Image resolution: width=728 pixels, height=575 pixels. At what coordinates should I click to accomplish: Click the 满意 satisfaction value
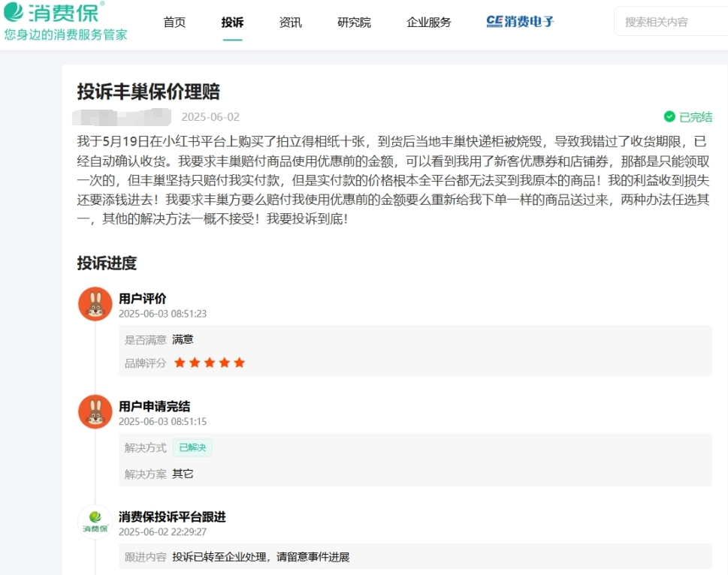click(183, 339)
